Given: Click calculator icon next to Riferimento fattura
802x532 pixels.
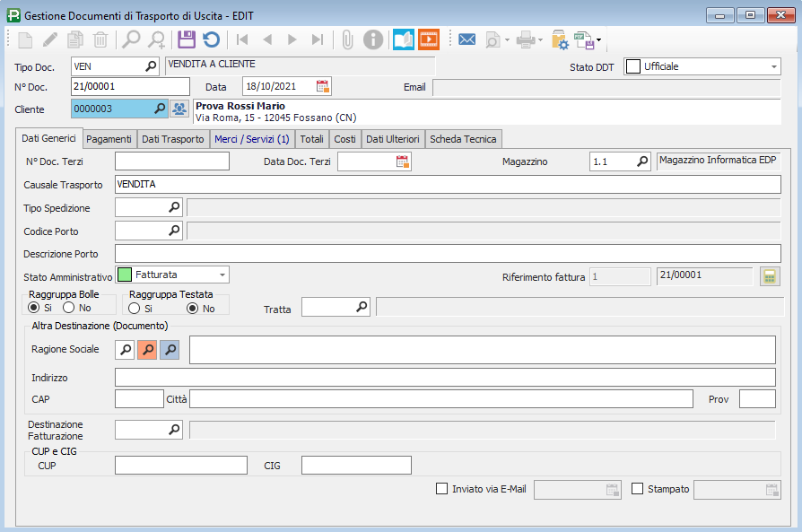Looking at the screenshot, I should coord(769,276).
